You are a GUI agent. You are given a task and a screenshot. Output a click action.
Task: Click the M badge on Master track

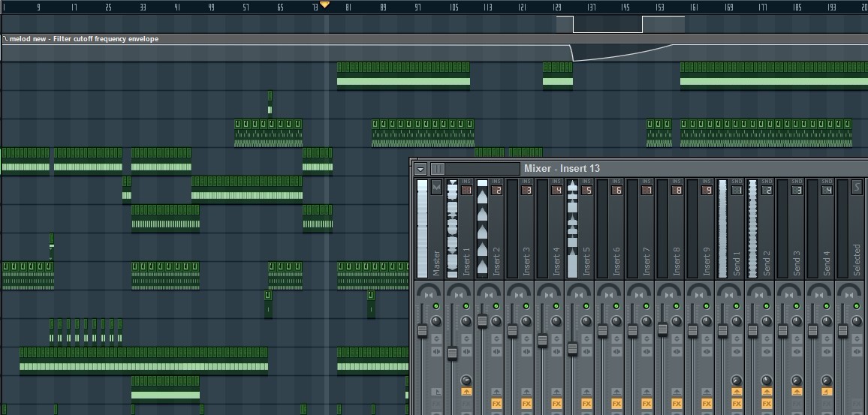tap(436, 187)
